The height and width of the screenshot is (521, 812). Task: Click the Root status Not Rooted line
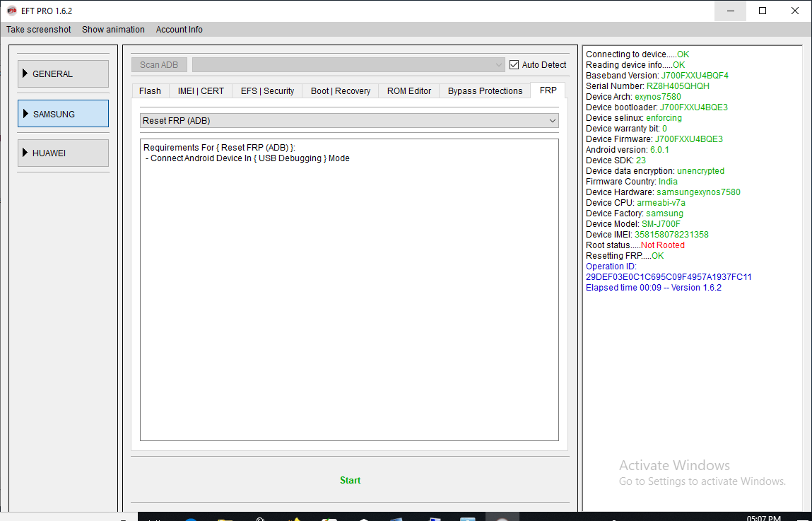point(635,245)
